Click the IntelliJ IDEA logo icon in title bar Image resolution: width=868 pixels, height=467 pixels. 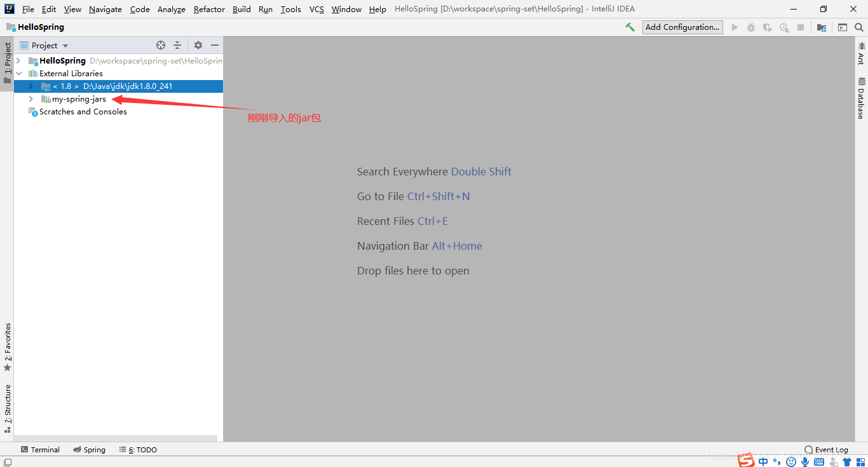tap(9, 9)
